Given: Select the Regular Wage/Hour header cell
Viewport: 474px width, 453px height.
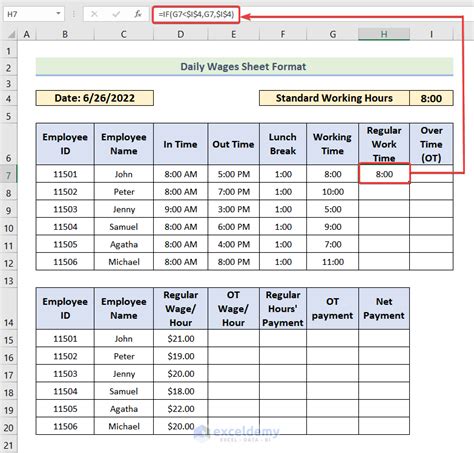Looking at the screenshot, I should 180,309.
